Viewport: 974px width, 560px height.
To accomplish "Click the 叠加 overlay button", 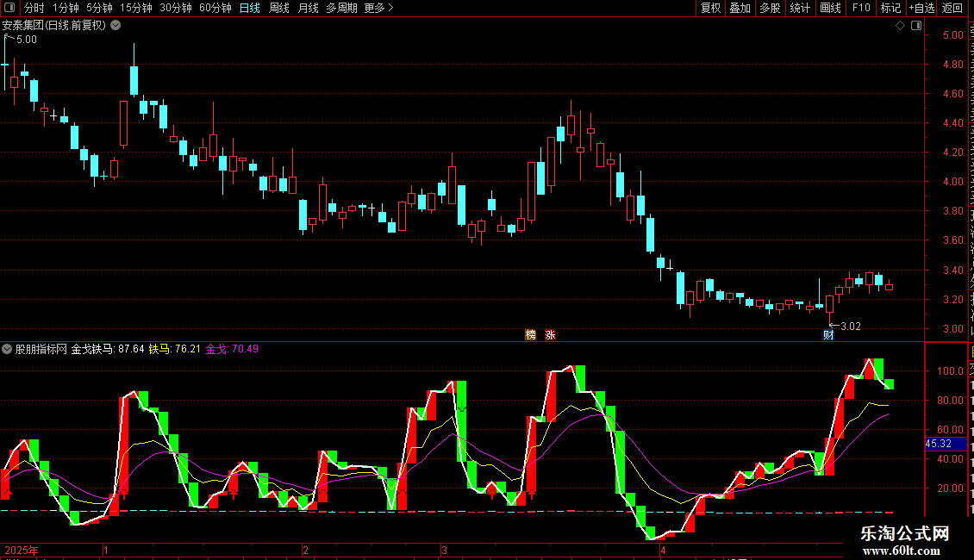I will (x=740, y=8).
